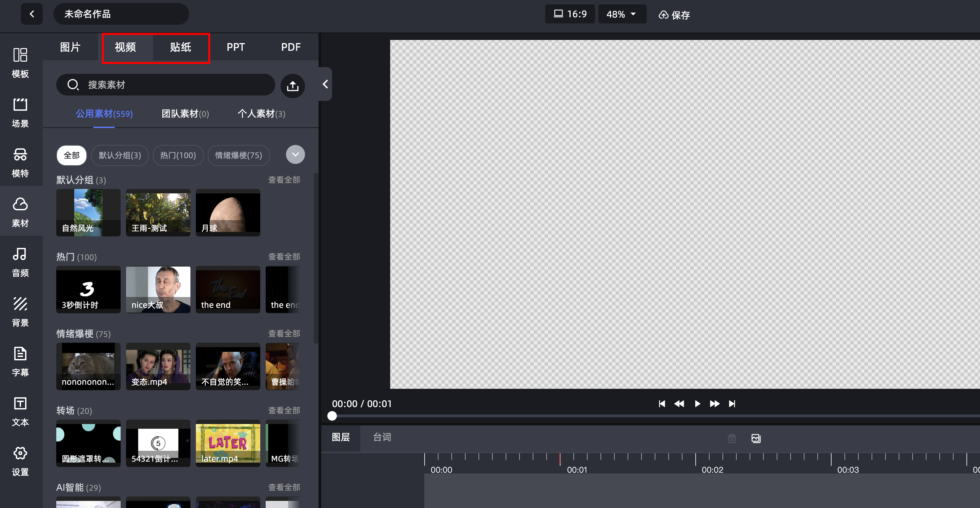The height and width of the screenshot is (508, 980).
Task: View all in 情绪爆梗 section
Action: [x=284, y=334]
